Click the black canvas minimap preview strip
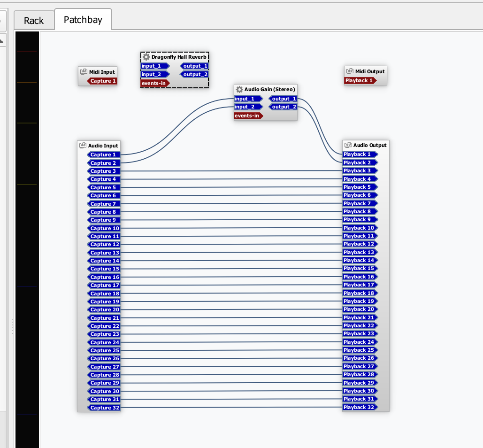This screenshot has width=483, height=448. [27, 235]
